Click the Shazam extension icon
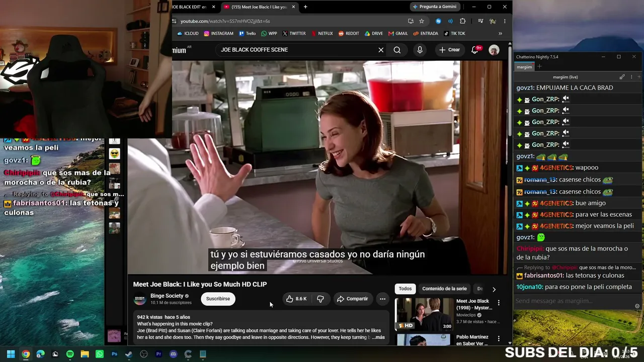Viewport: 644px width, 362px height. (x=438, y=21)
